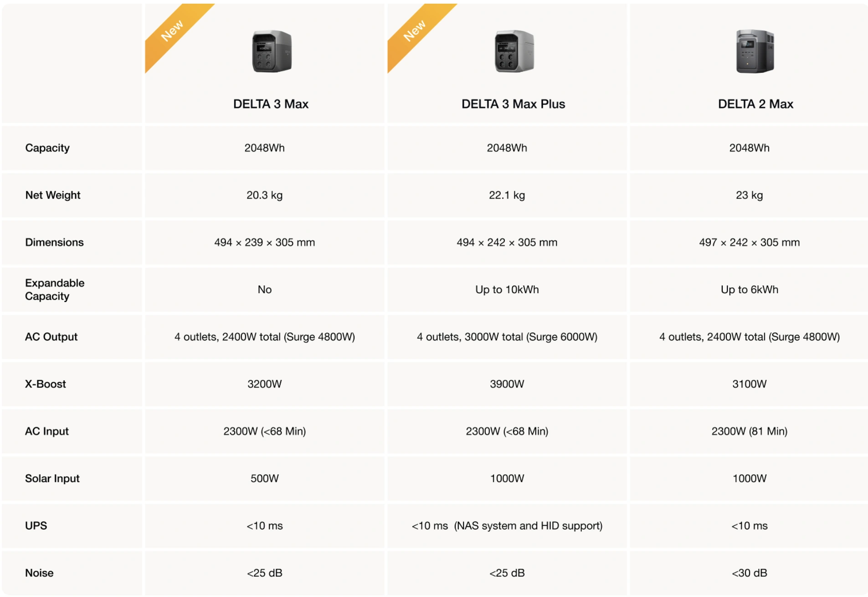The image size is (868, 597).
Task: Select the DELTA 3 Max Plus product title
Action: point(513,104)
